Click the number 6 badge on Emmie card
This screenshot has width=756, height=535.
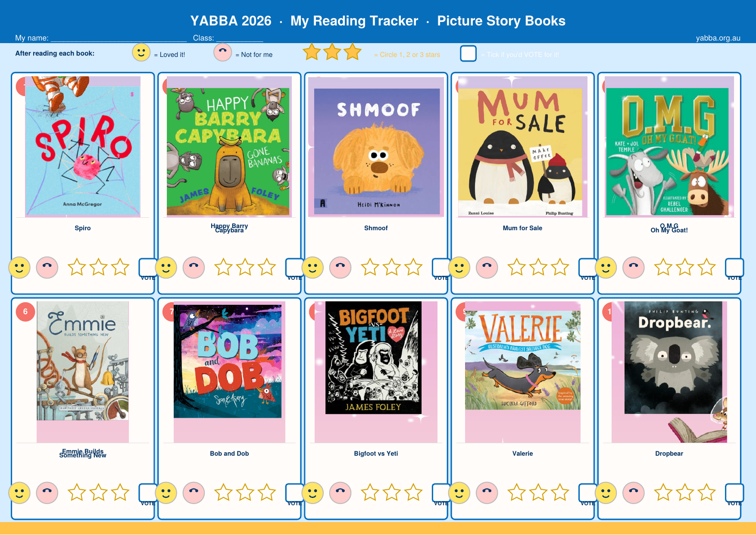[x=25, y=312]
